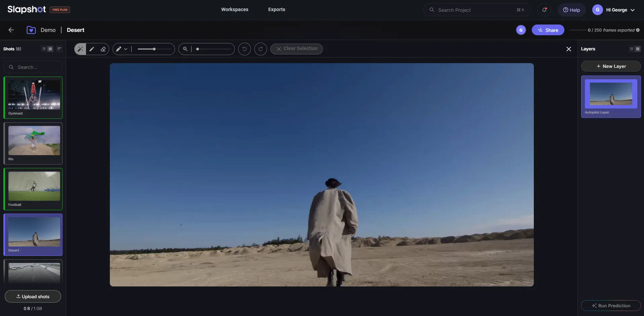Open the brush type dropdown
The width and height of the screenshot is (644, 316).
(122, 49)
